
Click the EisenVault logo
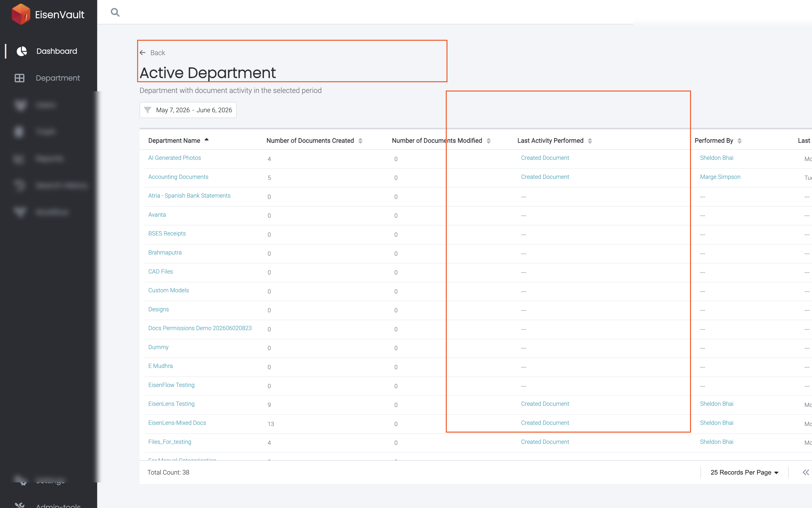pyautogui.click(x=48, y=14)
